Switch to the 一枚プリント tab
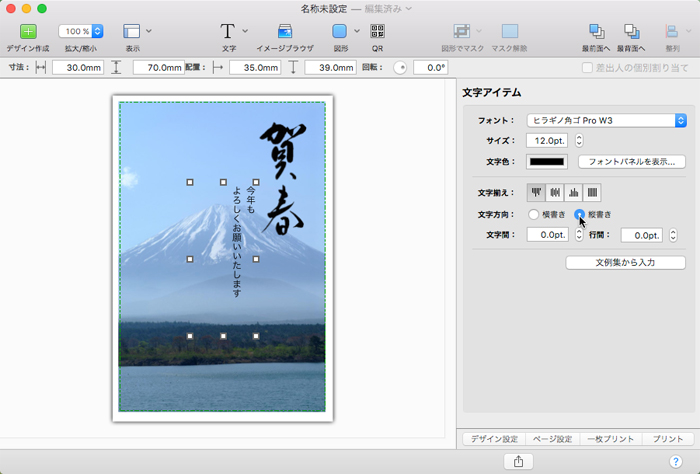 pos(611,439)
